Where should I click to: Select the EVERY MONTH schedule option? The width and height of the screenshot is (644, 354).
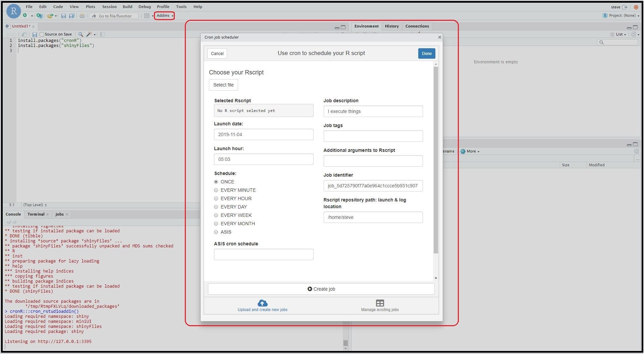click(x=216, y=224)
